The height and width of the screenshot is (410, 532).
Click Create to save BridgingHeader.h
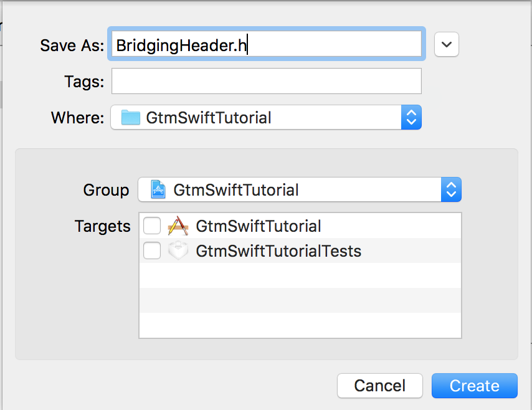[474, 386]
